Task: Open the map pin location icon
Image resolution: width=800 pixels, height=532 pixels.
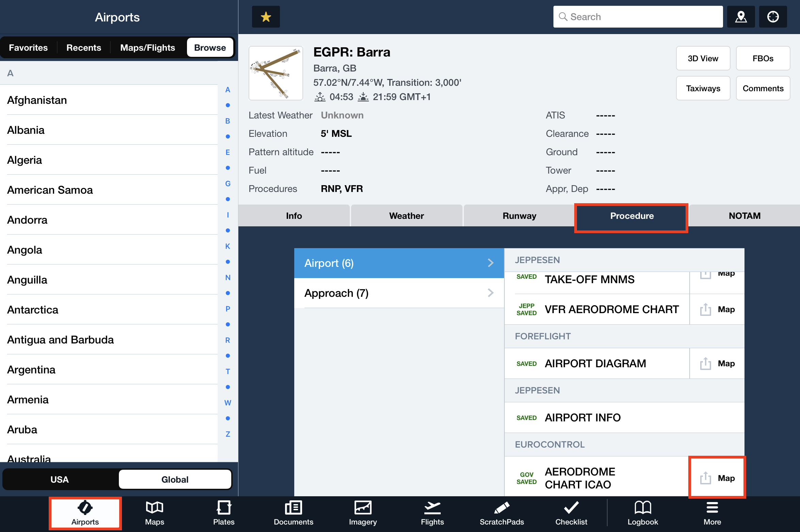Action: [x=741, y=17]
